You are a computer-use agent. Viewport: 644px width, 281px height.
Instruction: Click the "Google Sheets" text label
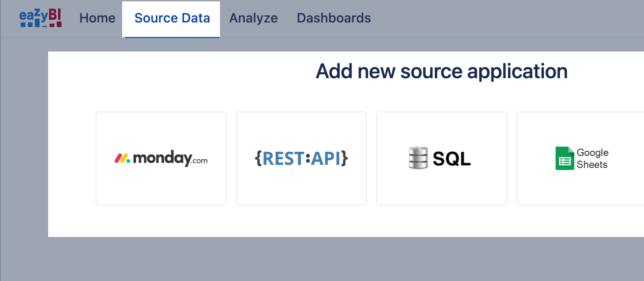tap(592, 158)
